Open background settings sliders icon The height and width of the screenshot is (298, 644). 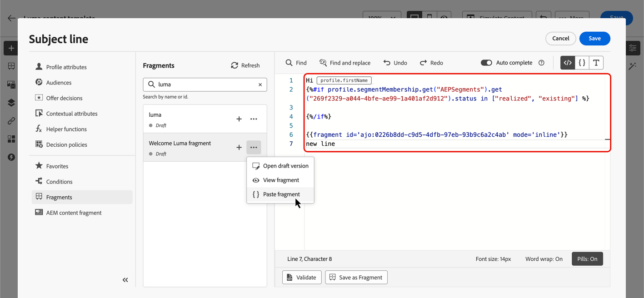[x=632, y=48]
